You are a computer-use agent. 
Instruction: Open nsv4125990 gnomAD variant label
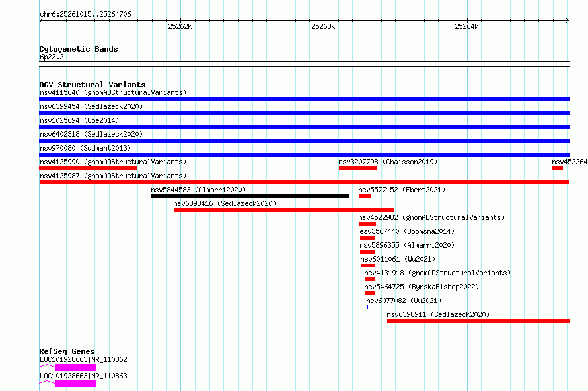[113, 162]
